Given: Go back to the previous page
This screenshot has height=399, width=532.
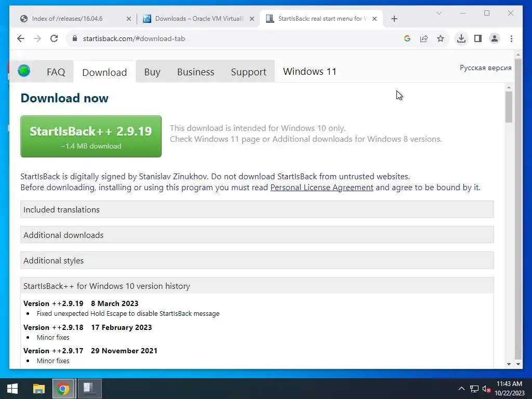Looking at the screenshot, I should coord(21,38).
